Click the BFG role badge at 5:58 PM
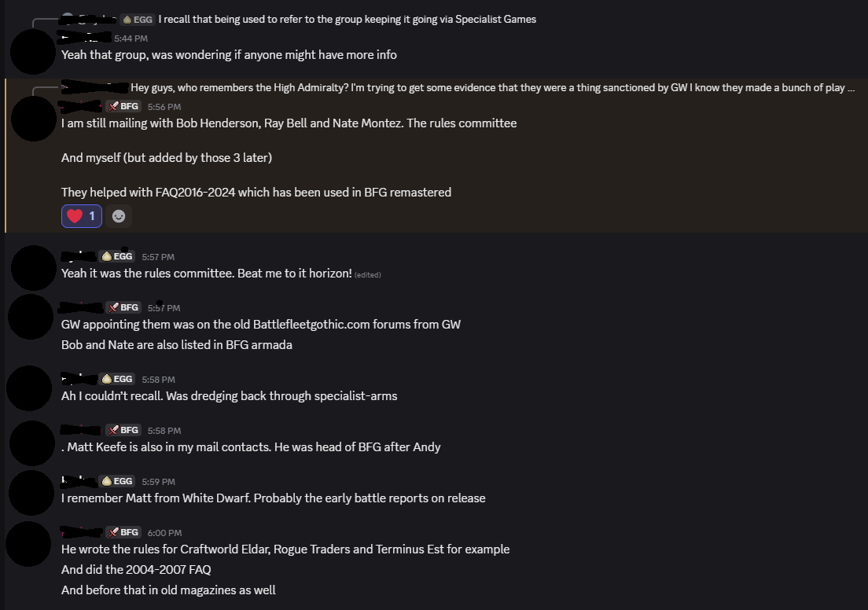Image resolution: width=868 pixels, height=610 pixels. pos(123,430)
